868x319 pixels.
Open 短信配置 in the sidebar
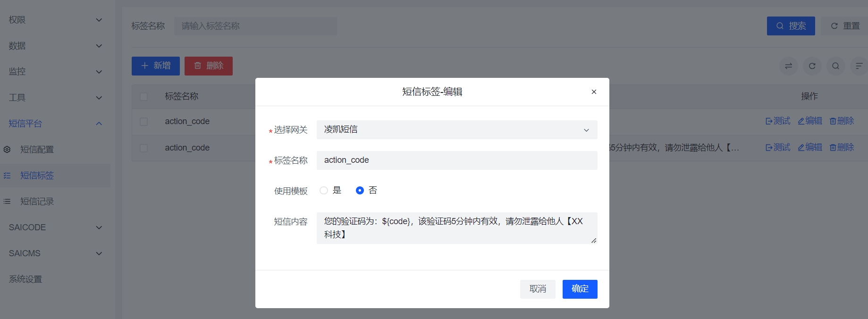tap(37, 150)
